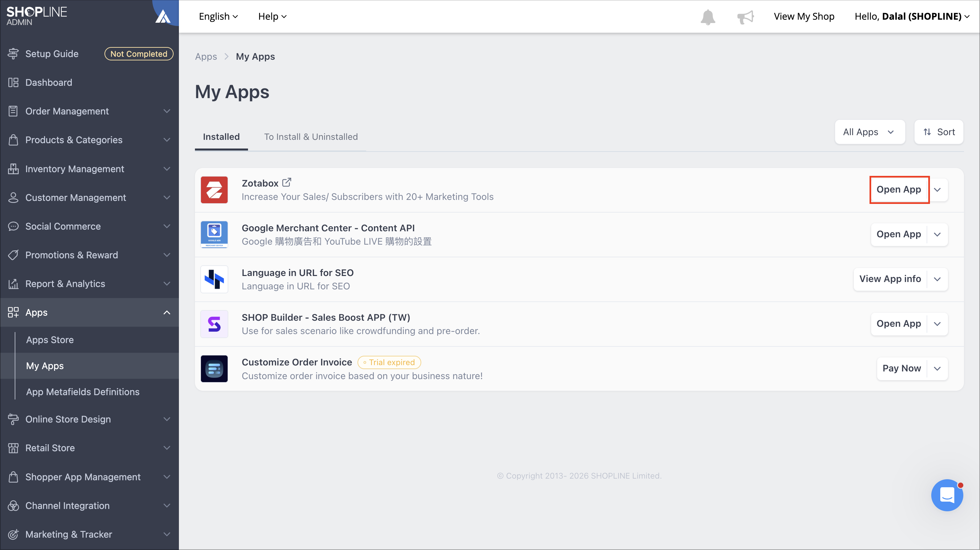Click the Setup Guide signpost icon
The width and height of the screenshot is (980, 550).
[13, 54]
